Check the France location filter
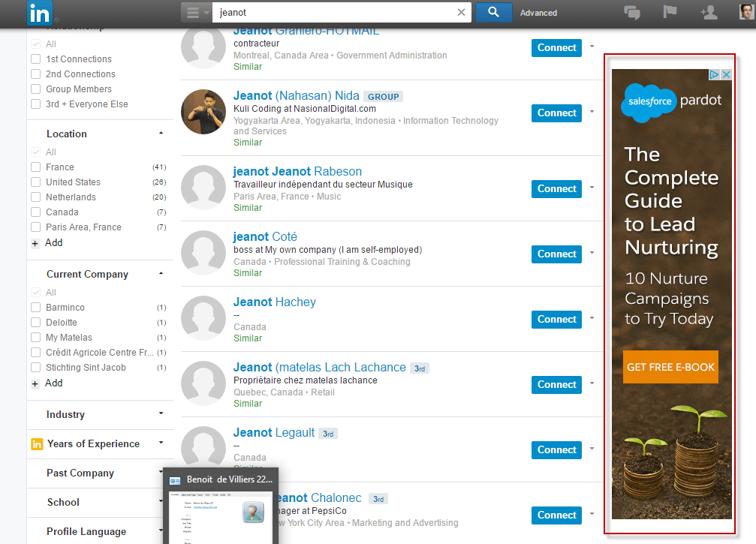This screenshot has width=756, height=544. click(x=36, y=167)
